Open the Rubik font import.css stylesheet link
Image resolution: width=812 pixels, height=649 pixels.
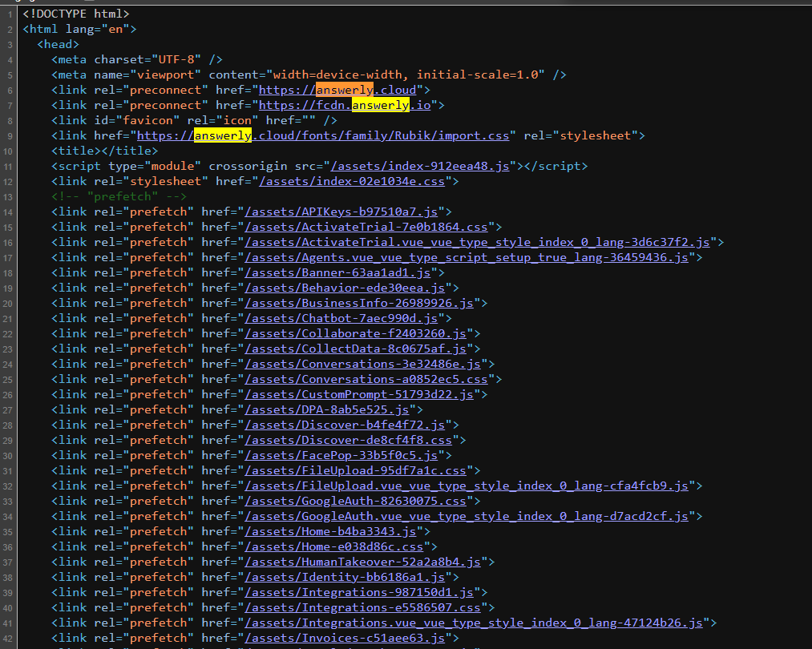pos(322,135)
